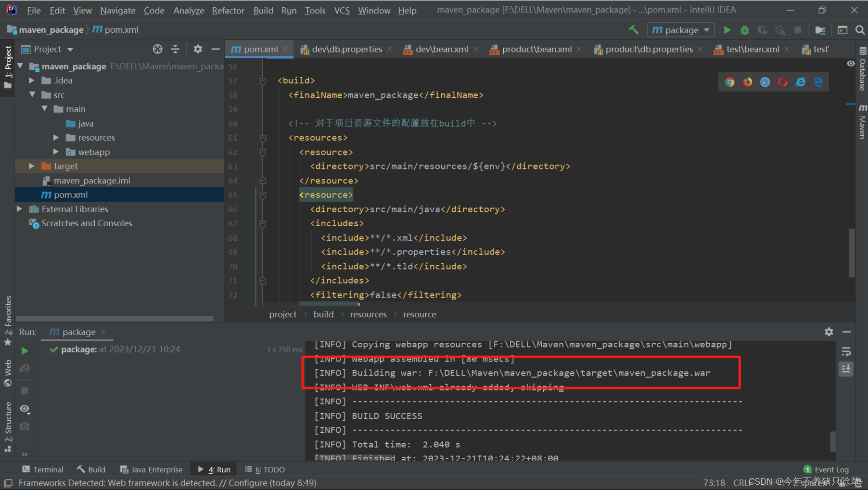Open the 6: TODO tool window

click(x=265, y=469)
